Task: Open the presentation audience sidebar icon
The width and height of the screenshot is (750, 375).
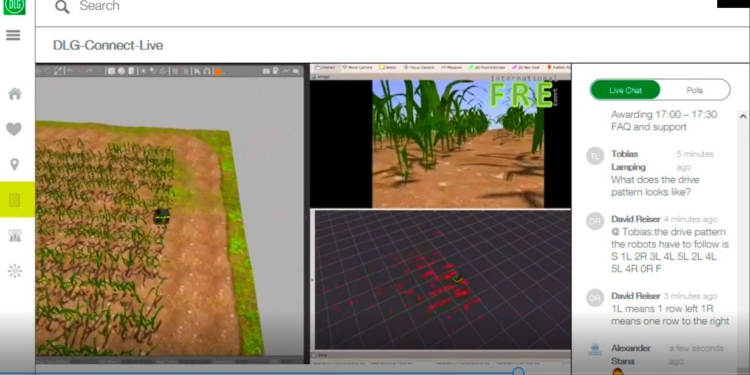Action: [x=15, y=235]
